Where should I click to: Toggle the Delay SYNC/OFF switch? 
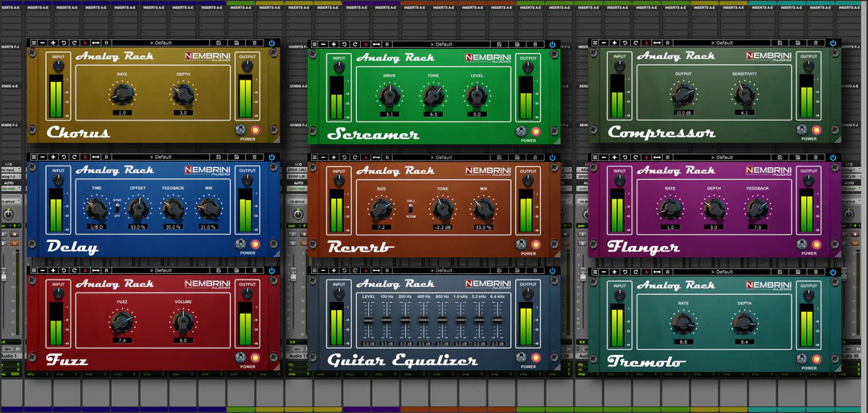click(x=117, y=208)
